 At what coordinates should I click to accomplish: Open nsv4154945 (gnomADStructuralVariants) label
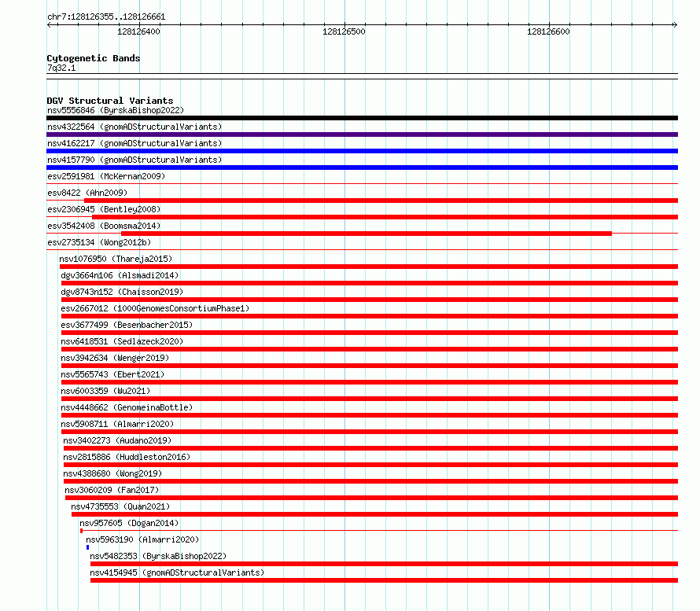[x=177, y=572]
